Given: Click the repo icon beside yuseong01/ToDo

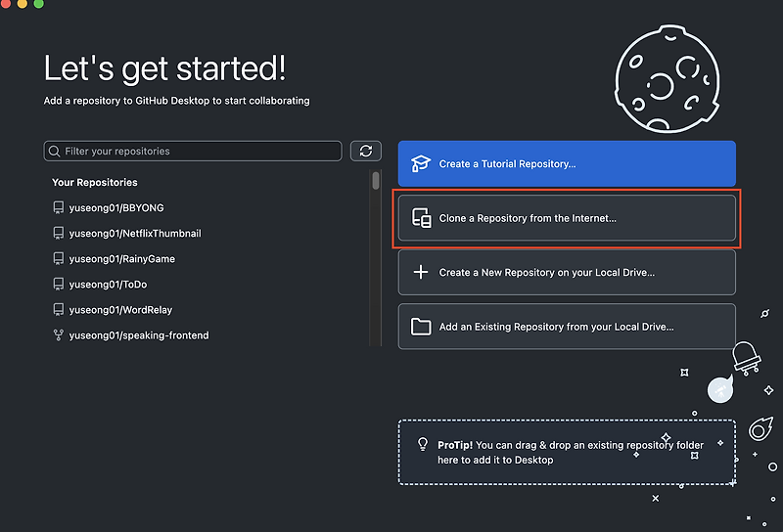Looking at the screenshot, I should pos(59,284).
